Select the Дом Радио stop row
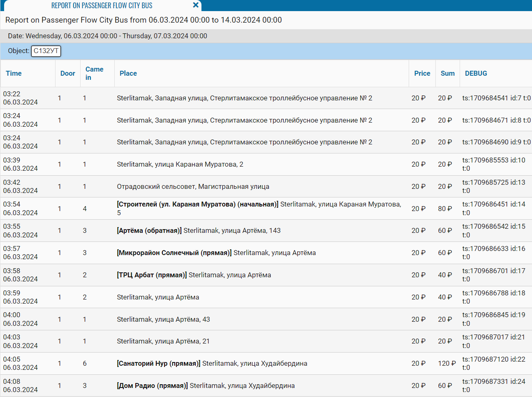This screenshot has width=532, height=397. [152, 386]
